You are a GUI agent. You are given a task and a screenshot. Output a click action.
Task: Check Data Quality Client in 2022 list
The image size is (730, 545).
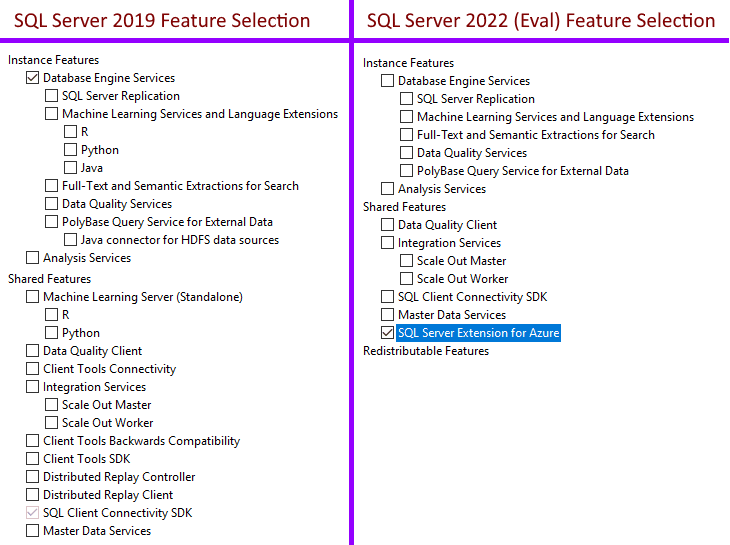click(387, 225)
